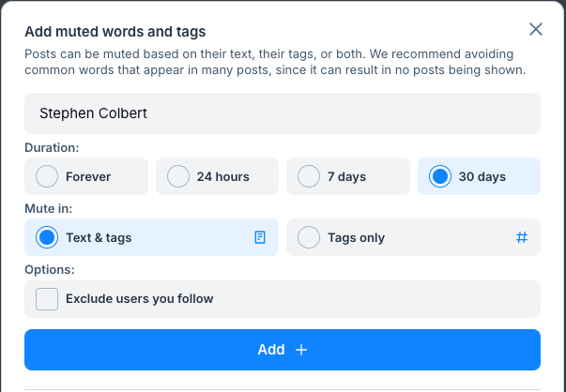Select the Forever radio circle
The image size is (566, 392).
pos(47,176)
